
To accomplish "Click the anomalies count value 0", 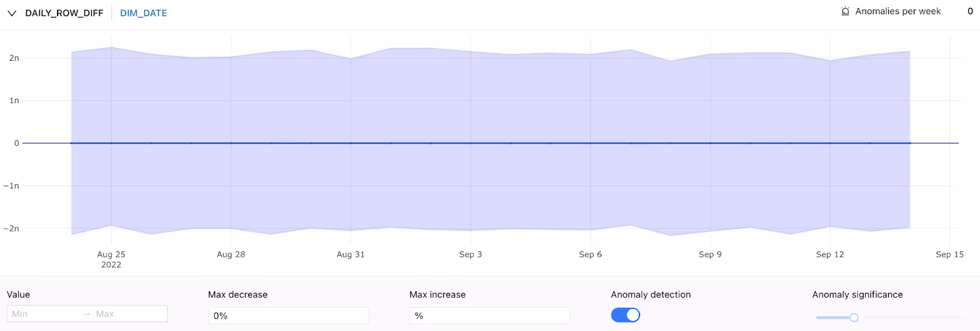I will pos(970,11).
